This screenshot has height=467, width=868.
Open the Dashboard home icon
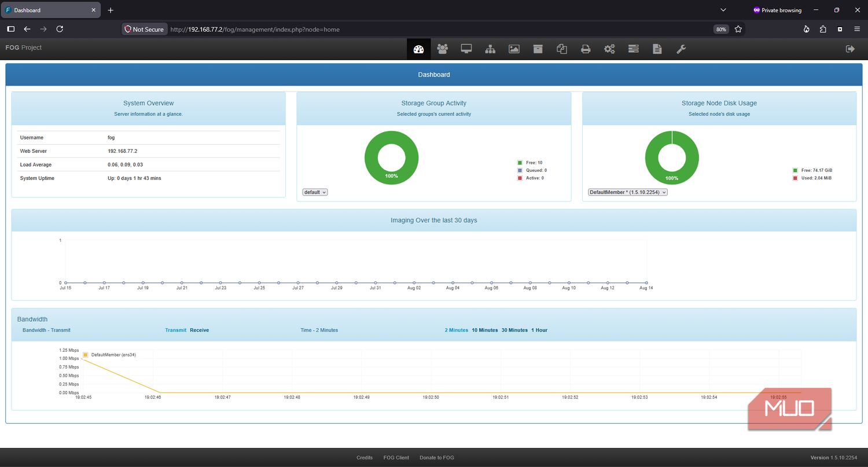418,49
